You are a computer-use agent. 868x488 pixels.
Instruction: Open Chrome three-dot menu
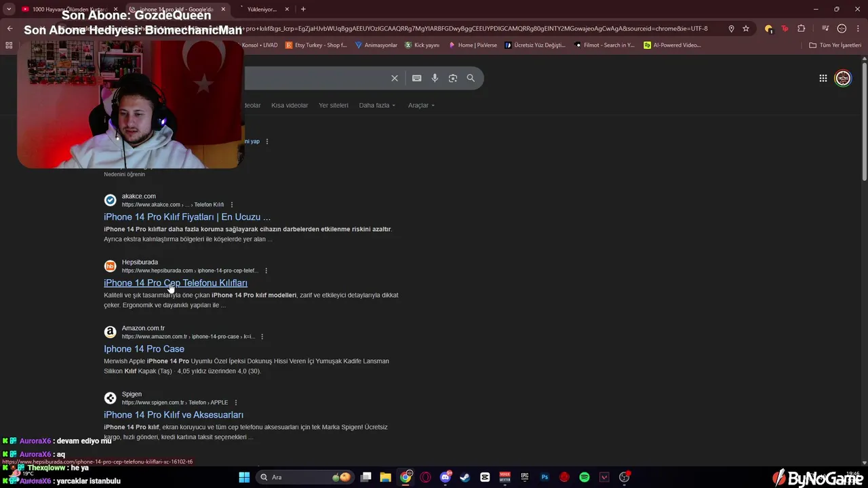(x=858, y=28)
